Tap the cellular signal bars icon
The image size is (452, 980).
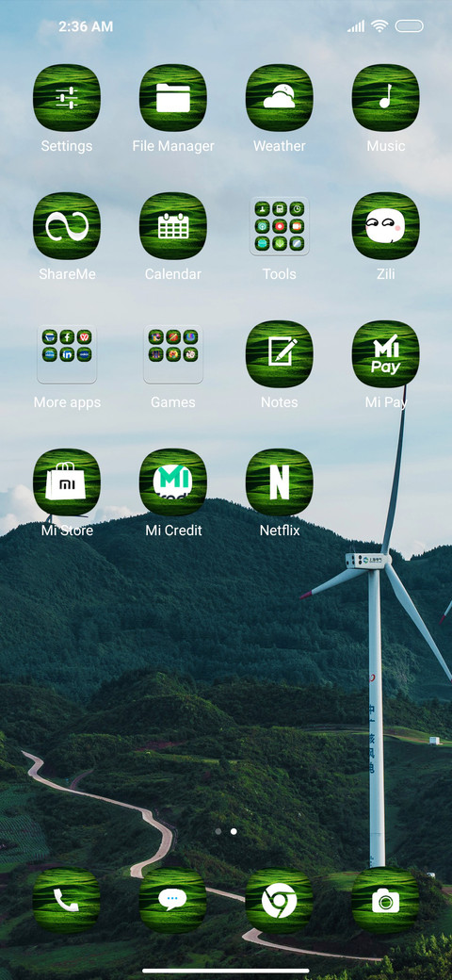coord(356,26)
